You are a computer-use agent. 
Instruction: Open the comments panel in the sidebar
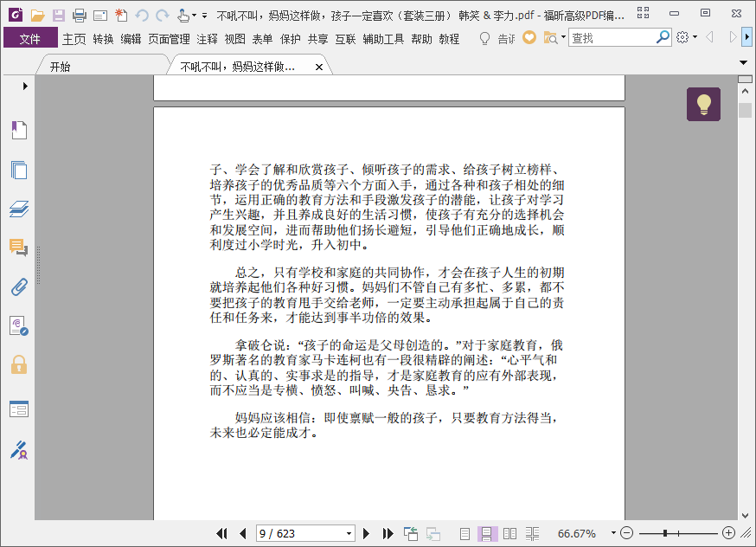[x=19, y=248]
